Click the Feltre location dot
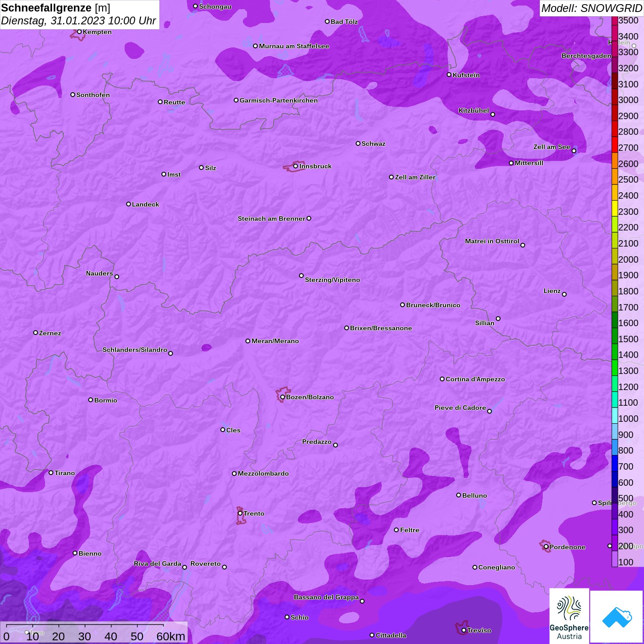Screen dimensions: 644x644 [397, 530]
